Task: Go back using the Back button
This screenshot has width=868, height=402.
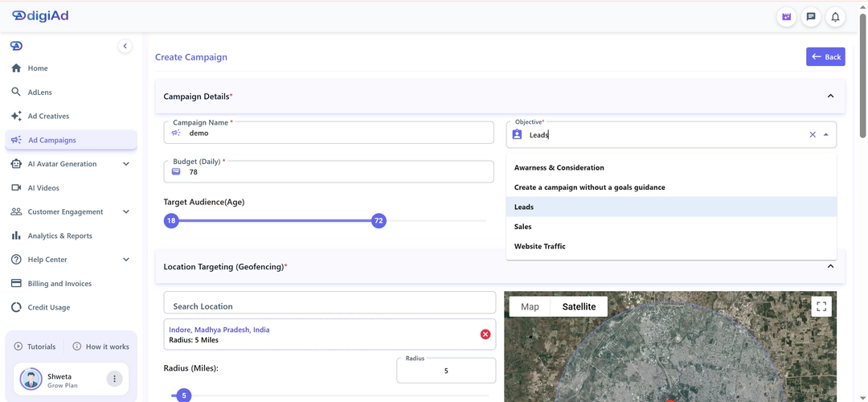Action: pos(825,56)
